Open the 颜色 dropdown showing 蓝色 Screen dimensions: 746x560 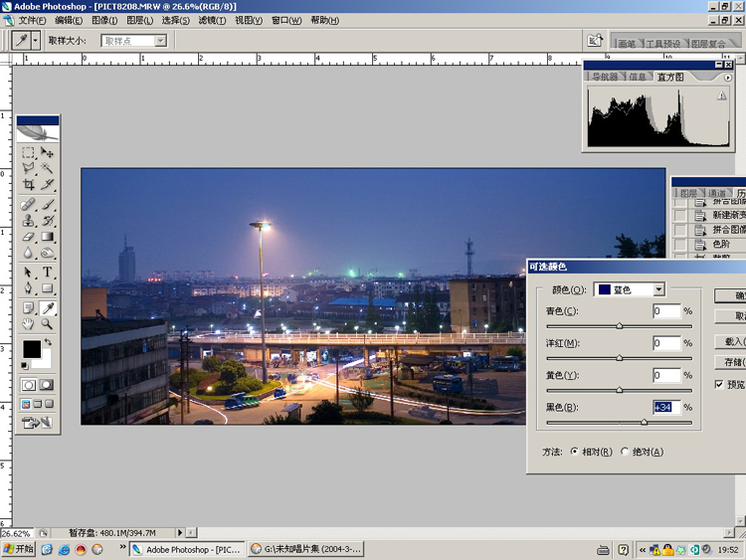tap(658, 289)
